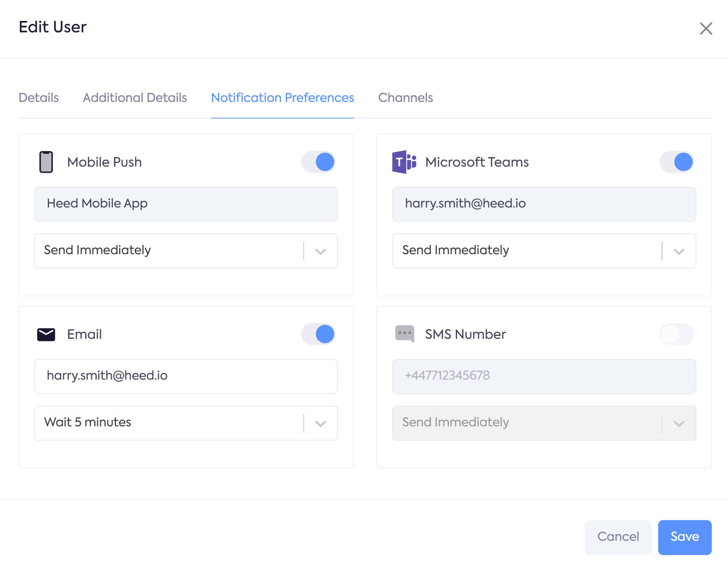The width and height of the screenshot is (728, 572).
Task: Click the Email envelope icon
Action: click(x=46, y=334)
